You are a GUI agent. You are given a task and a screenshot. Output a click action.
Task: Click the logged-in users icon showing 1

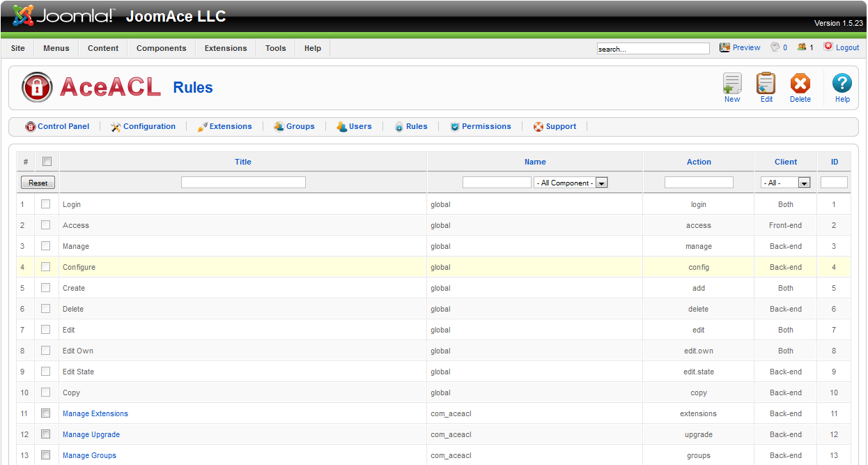pos(802,47)
